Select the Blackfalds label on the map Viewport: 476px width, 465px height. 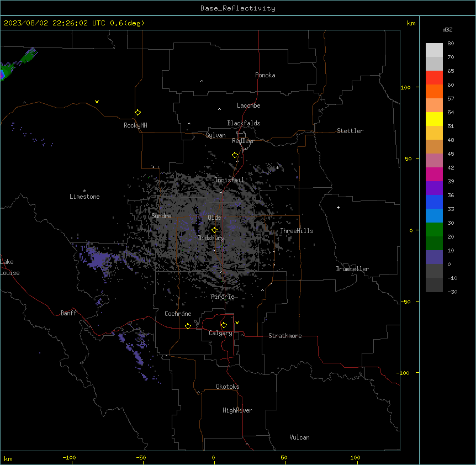pyautogui.click(x=244, y=123)
